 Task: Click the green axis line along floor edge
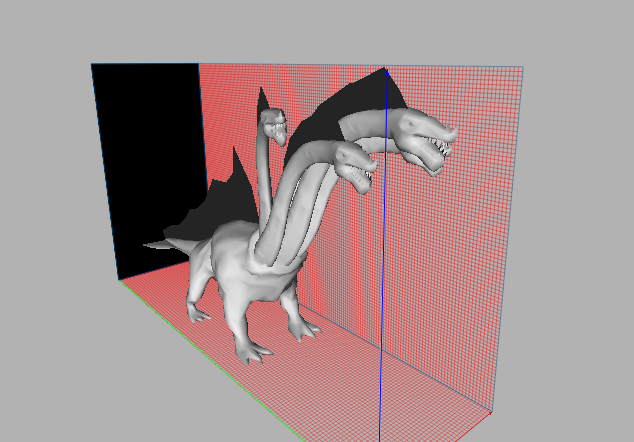210,360
